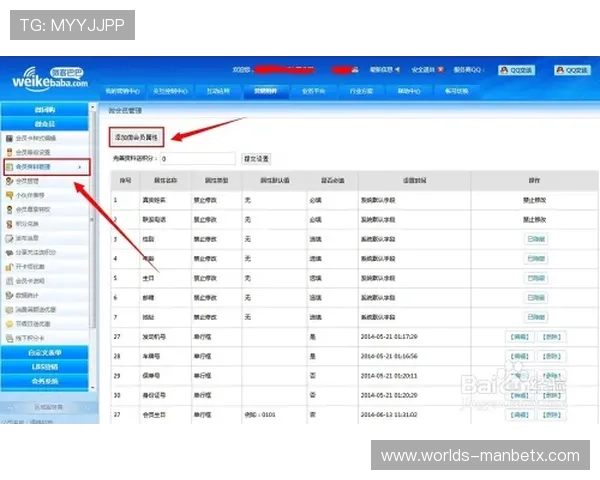Click the user icon beside the redacted name

click(355, 70)
